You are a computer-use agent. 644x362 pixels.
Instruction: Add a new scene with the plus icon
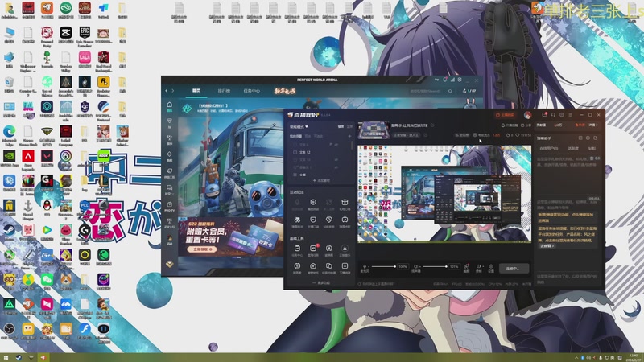click(350, 136)
